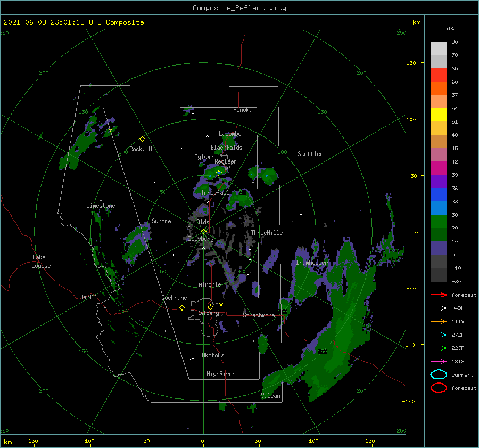Click the Sylvan label

204,157
